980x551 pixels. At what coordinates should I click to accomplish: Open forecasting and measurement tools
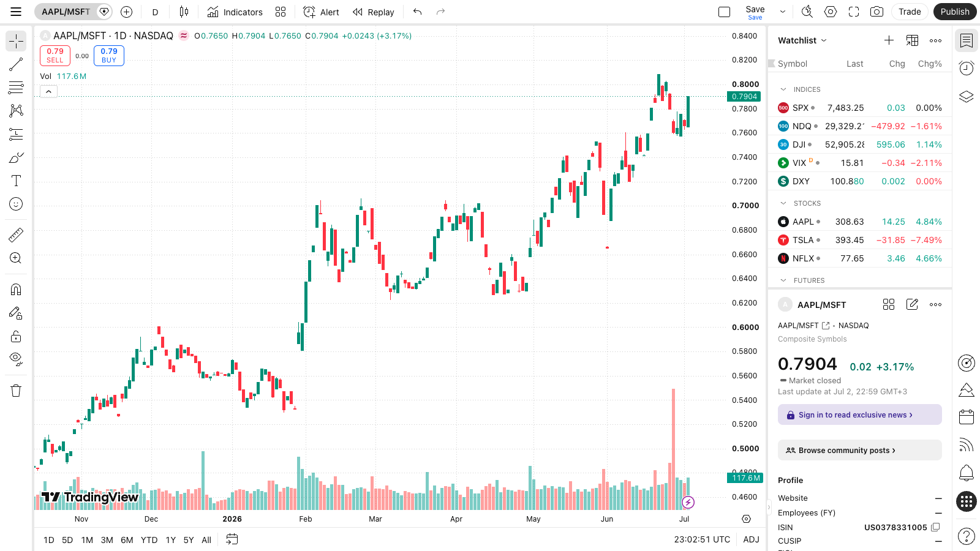coord(16,134)
